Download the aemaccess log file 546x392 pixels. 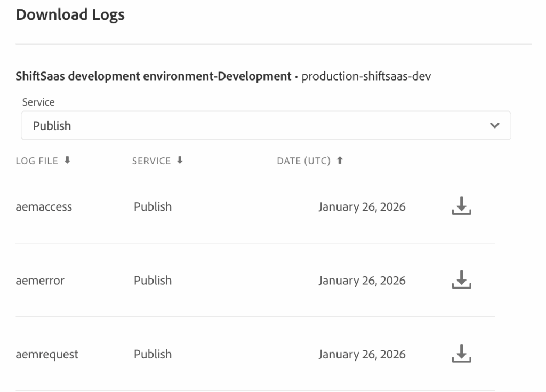[461, 206]
